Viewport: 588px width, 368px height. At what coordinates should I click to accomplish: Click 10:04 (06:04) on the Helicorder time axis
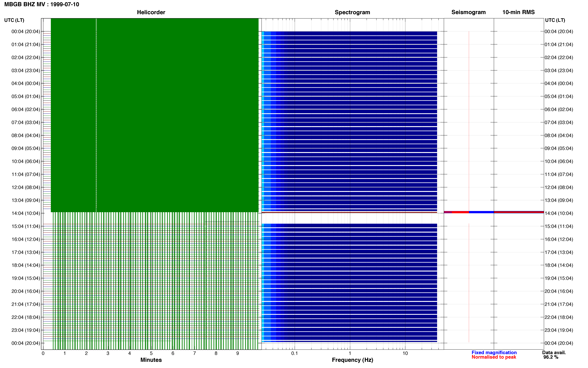(x=26, y=161)
